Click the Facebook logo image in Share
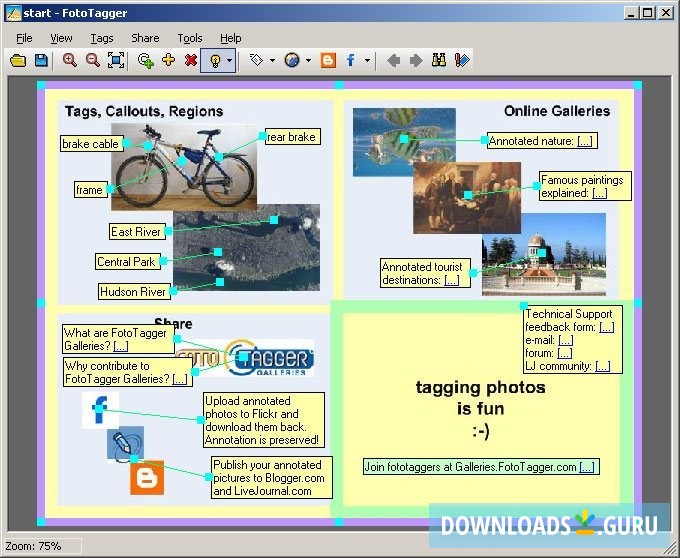This screenshot has width=680, height=558. point(100,410)
